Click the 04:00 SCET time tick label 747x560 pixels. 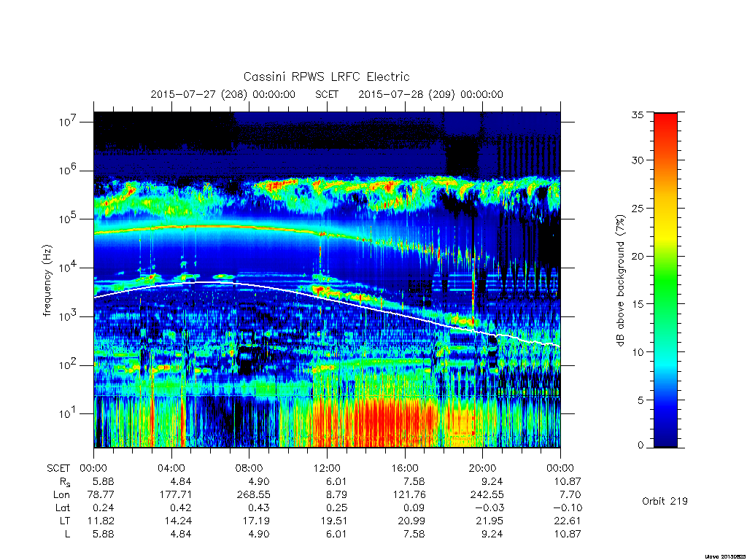[x=171, y=468]
